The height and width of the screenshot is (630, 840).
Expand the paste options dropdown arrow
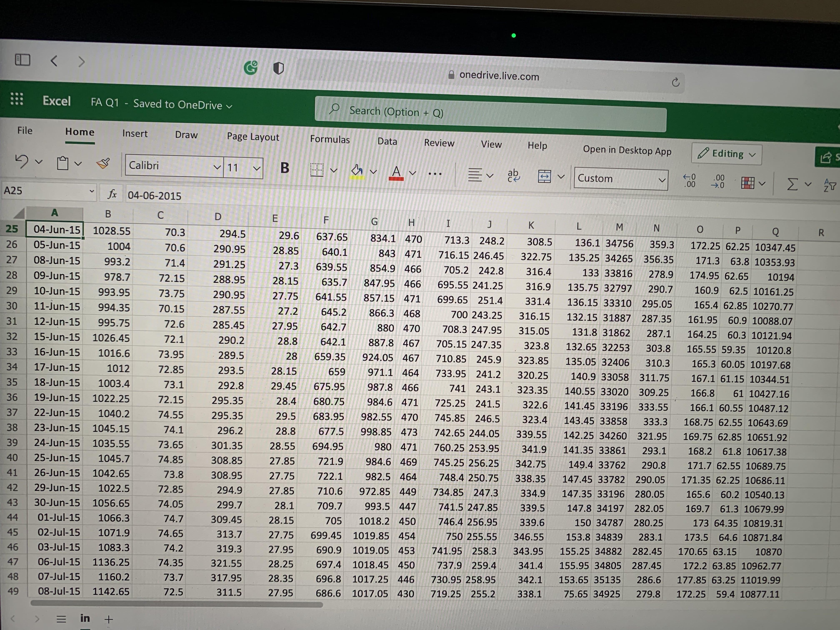pyautogui.click(x=78, y=164)
